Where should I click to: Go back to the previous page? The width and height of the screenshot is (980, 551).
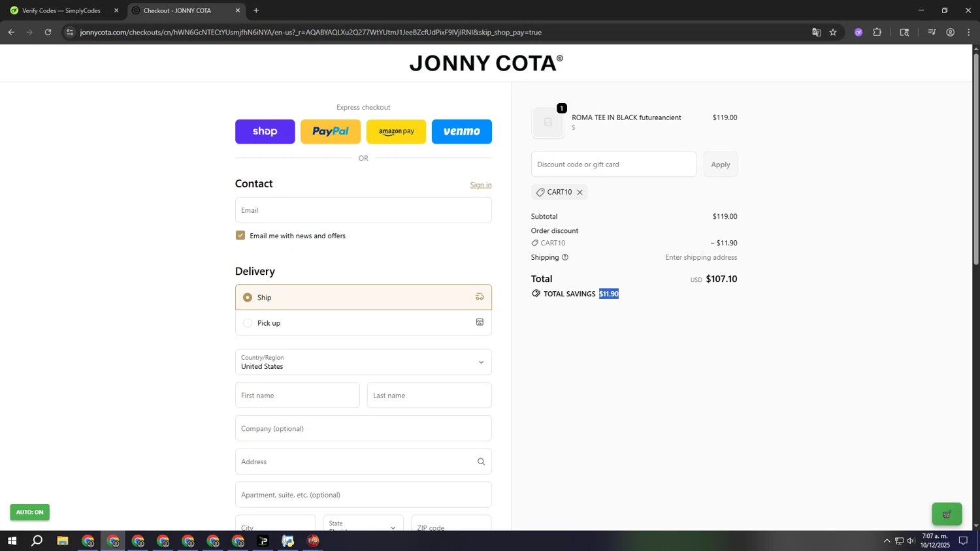[x=11, y=32]
